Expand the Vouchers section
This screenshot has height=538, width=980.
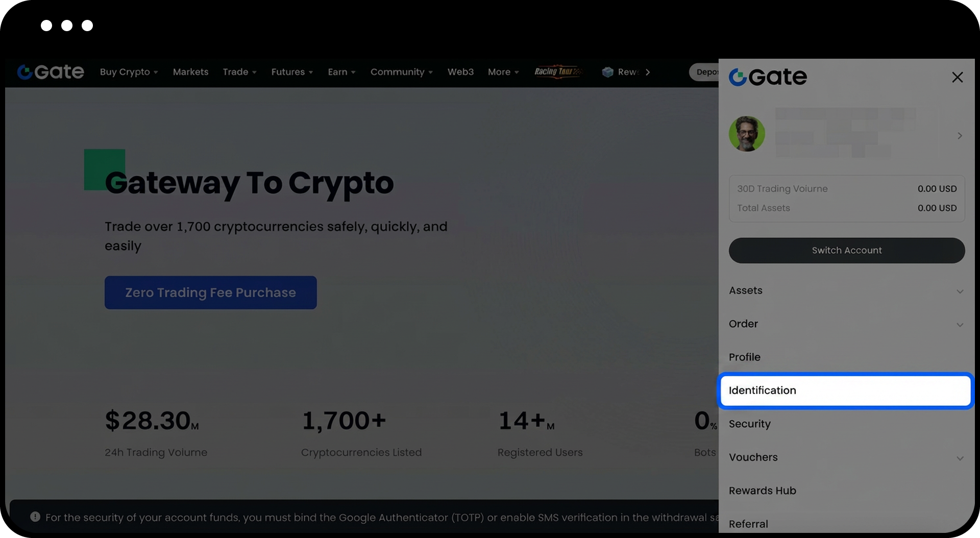pos(960,458)
